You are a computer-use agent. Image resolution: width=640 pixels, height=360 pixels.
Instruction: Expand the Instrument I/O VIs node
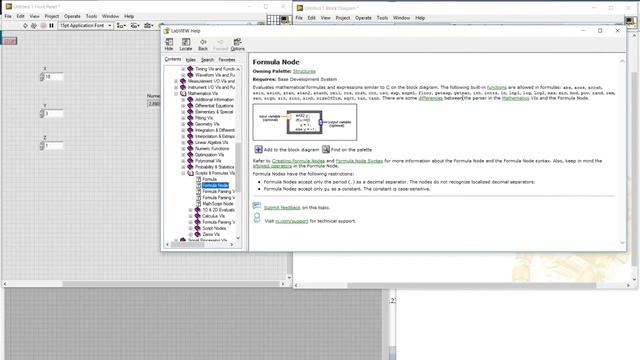pos(176,87)
